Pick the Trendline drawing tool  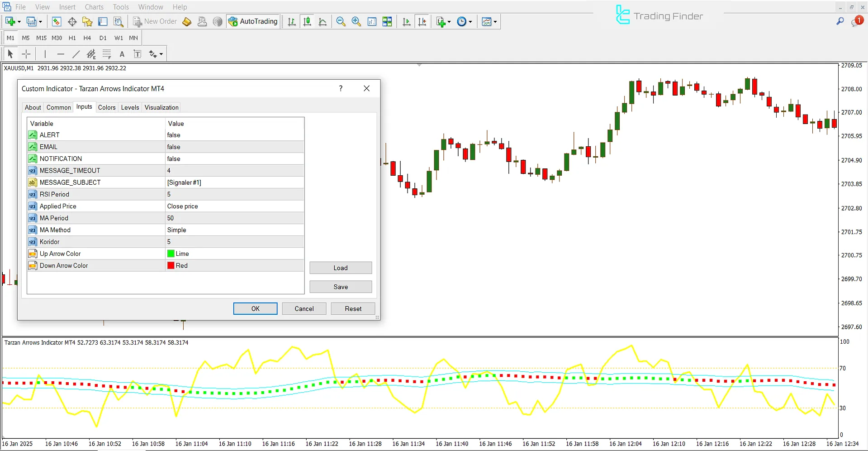pos(76,54)
